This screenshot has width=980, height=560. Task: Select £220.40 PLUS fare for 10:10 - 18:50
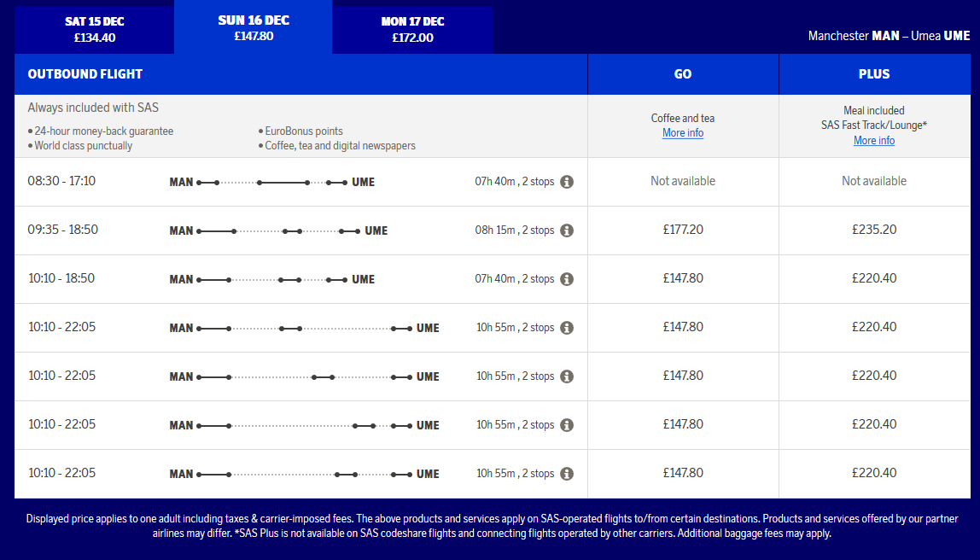(874, 279)
